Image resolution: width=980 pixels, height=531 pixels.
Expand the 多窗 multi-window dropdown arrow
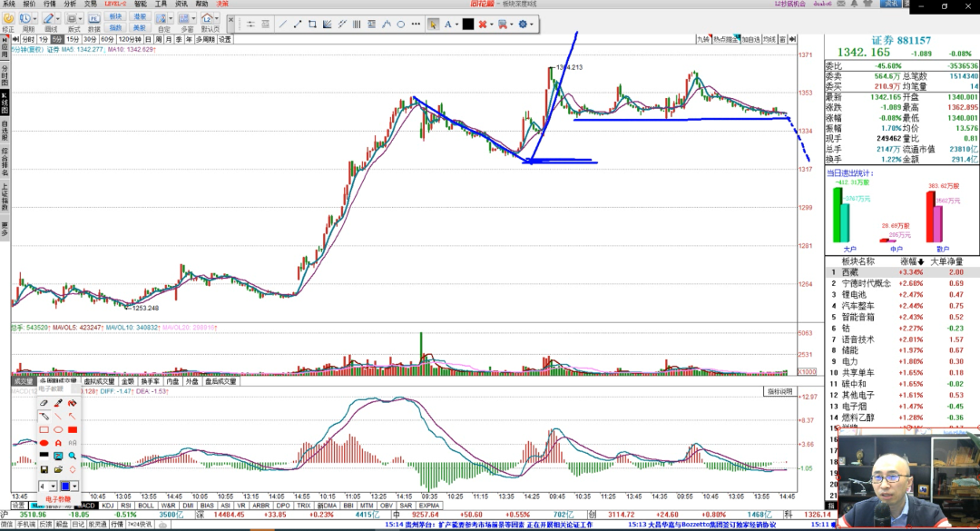[193, 19]
